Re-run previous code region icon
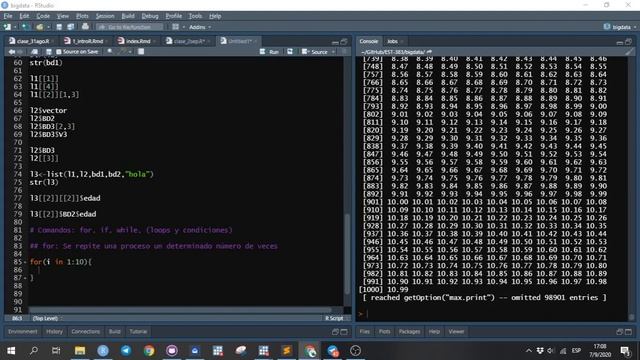640x360 pixels. point(290,52)
